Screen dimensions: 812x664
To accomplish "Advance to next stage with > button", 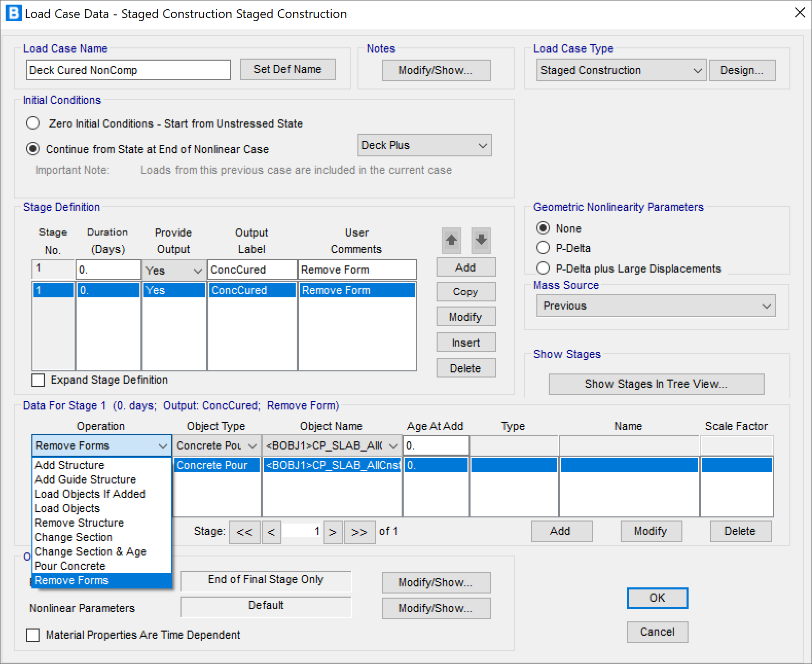I will tap(333, 532).
